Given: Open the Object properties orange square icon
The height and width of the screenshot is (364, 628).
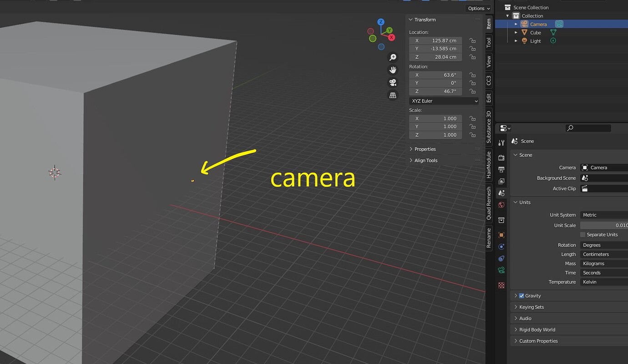Looking at the screenshot, I should click(501, 235).
